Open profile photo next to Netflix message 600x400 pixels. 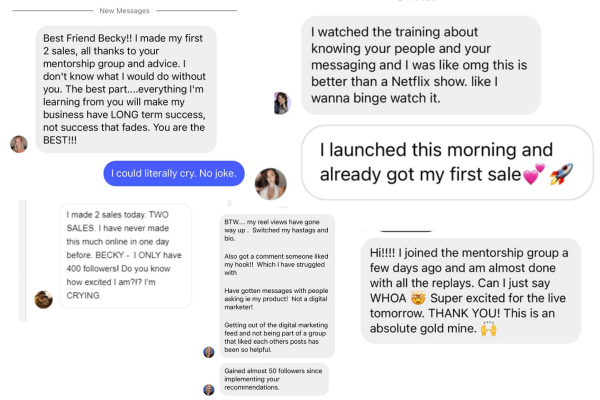[282, 103]
